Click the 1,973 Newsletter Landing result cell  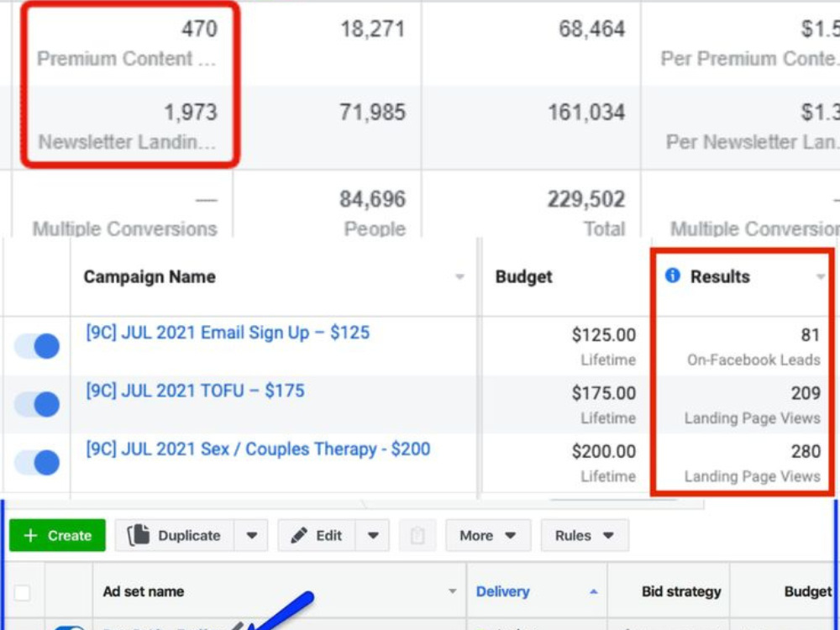click(x=128, y=127)
